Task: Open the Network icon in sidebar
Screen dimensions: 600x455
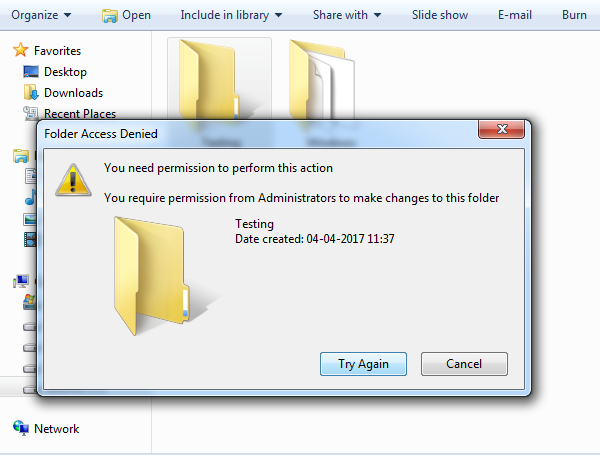Action: (x=21, y=428)
